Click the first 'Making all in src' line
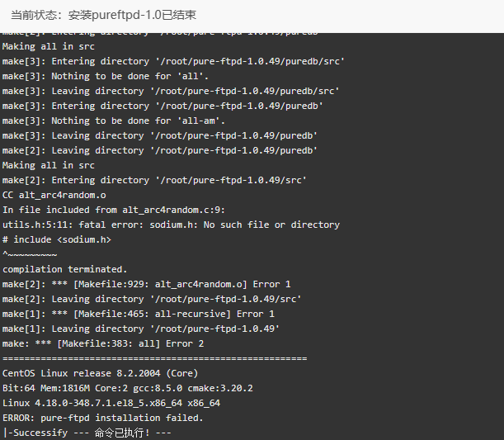 tap(49, 46)
